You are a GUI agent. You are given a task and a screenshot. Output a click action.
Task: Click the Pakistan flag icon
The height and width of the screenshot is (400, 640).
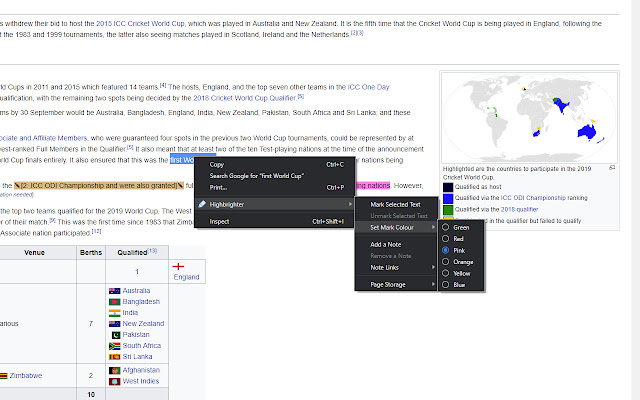coord(114,334)
